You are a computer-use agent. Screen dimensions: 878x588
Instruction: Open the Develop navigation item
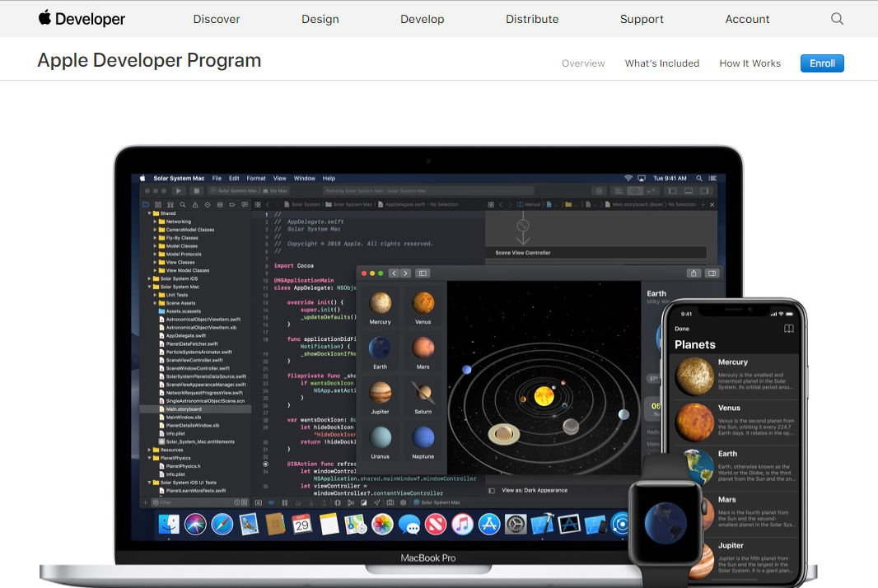(x=423, y=19)
